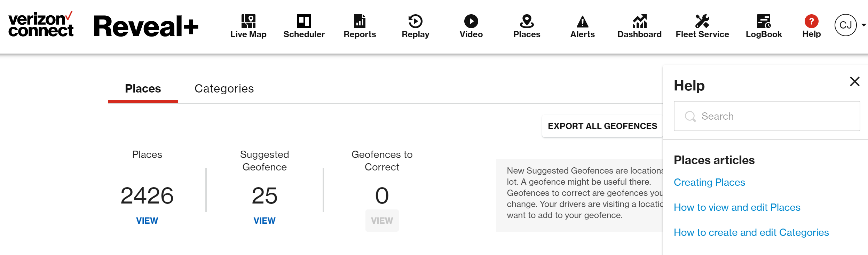868x255 pixels.
Task: Switch to the Categories tab
Action: coord(224,89)
